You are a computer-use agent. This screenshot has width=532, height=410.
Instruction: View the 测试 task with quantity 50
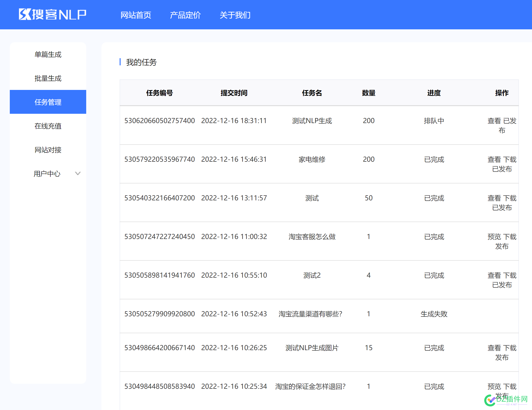pos(494,198)
